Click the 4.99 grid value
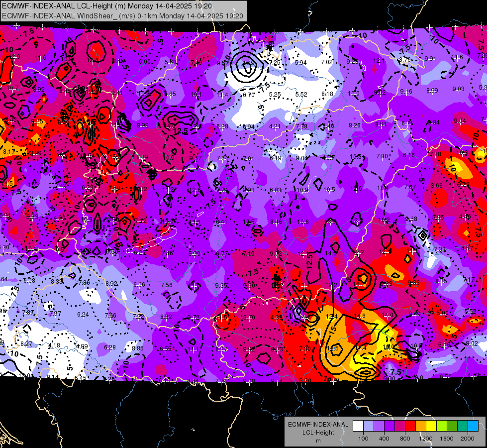The image size is (487, 448). pos(82,346)
